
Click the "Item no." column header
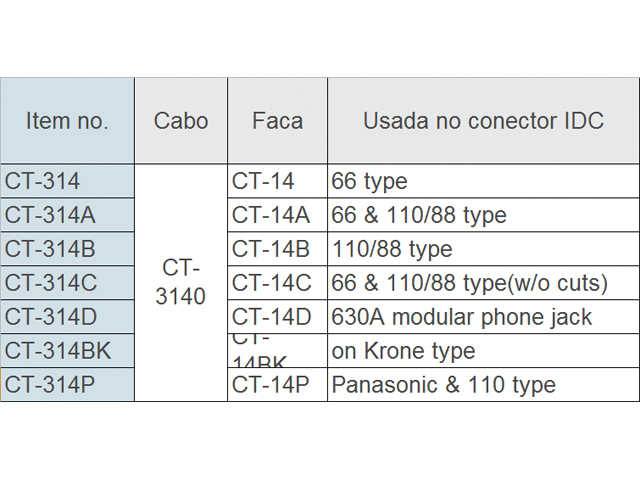[67, 121]
